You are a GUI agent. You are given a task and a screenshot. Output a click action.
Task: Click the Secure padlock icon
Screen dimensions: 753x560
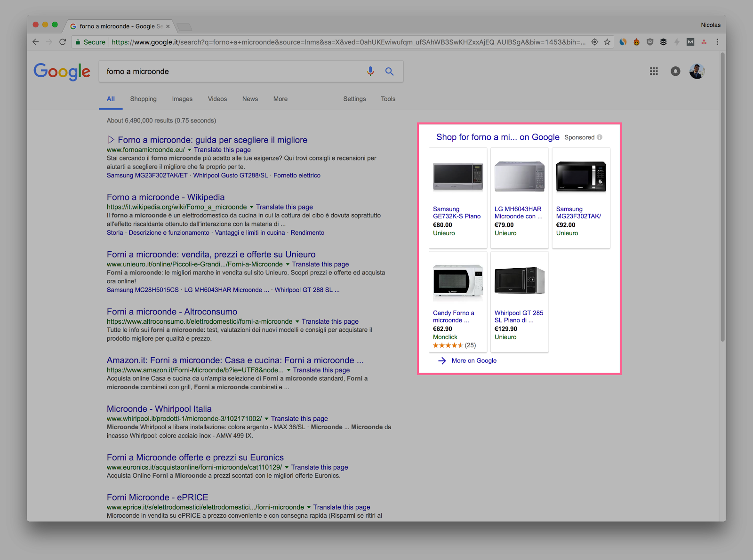click(79, 42)
